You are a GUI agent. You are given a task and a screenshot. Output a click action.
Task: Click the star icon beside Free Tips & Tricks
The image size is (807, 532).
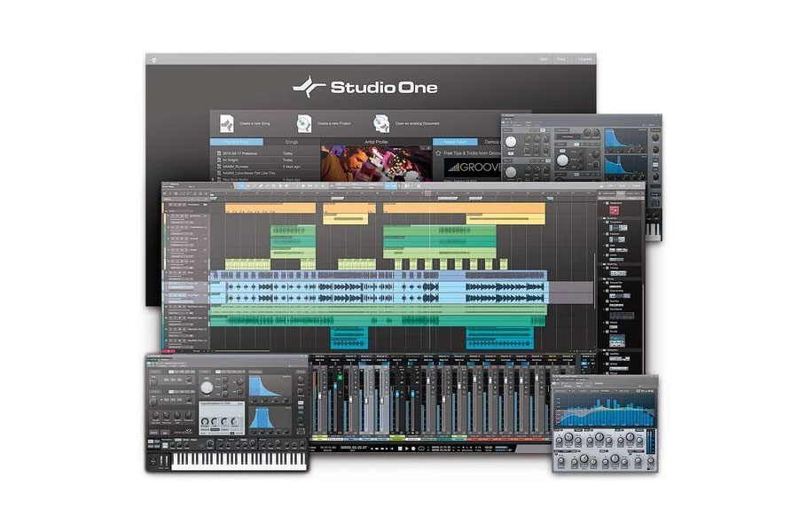click(438, 153)
